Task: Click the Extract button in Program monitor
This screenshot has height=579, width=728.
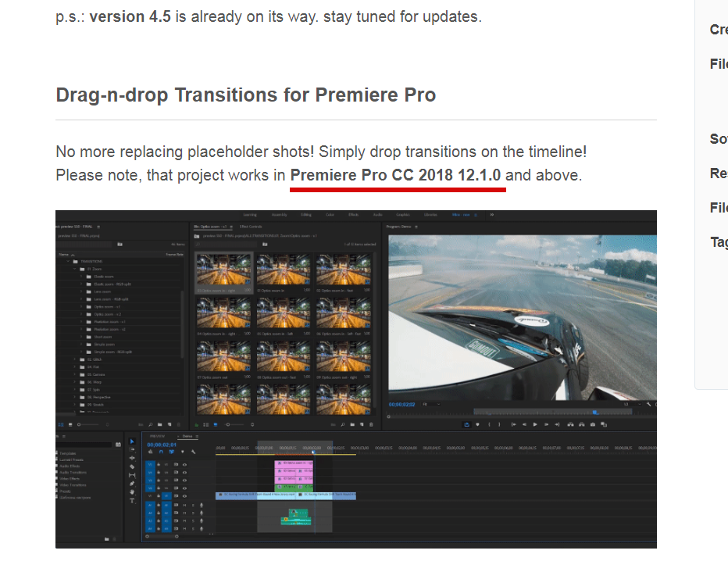Action: pos(581,424)
